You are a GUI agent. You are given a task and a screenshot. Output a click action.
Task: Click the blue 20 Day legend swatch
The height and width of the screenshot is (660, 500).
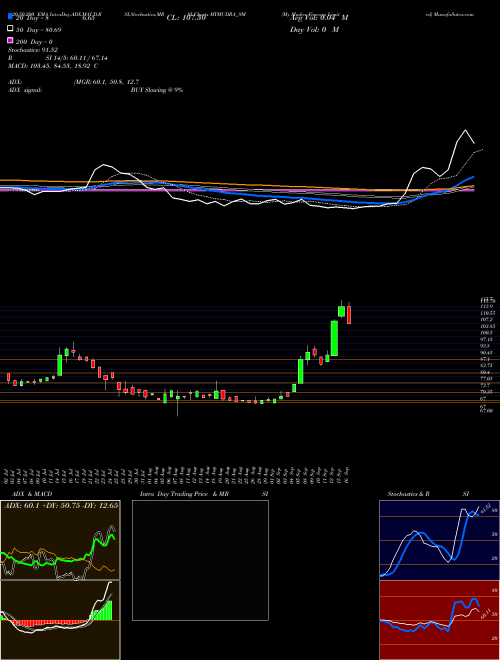[x=10, y=16]
